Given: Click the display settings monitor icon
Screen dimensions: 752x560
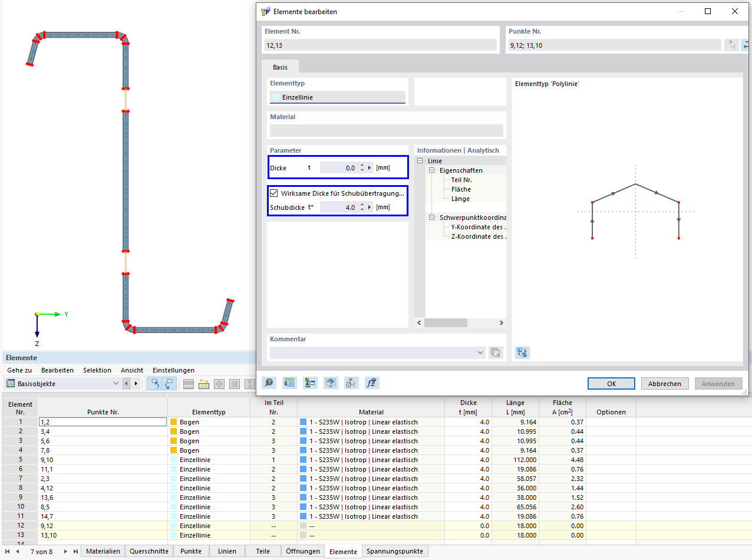Looking at the screenshot, I should [331, 383].
